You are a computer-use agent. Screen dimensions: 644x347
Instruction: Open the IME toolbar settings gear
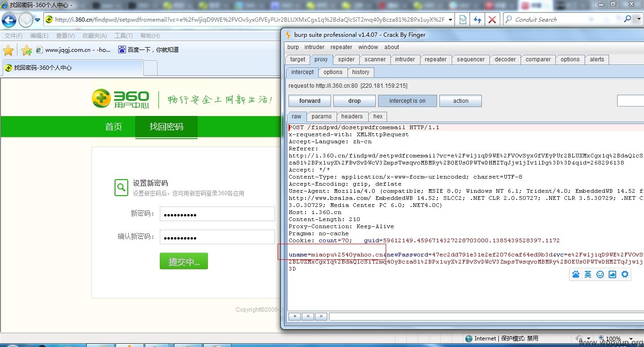[625, 274]
